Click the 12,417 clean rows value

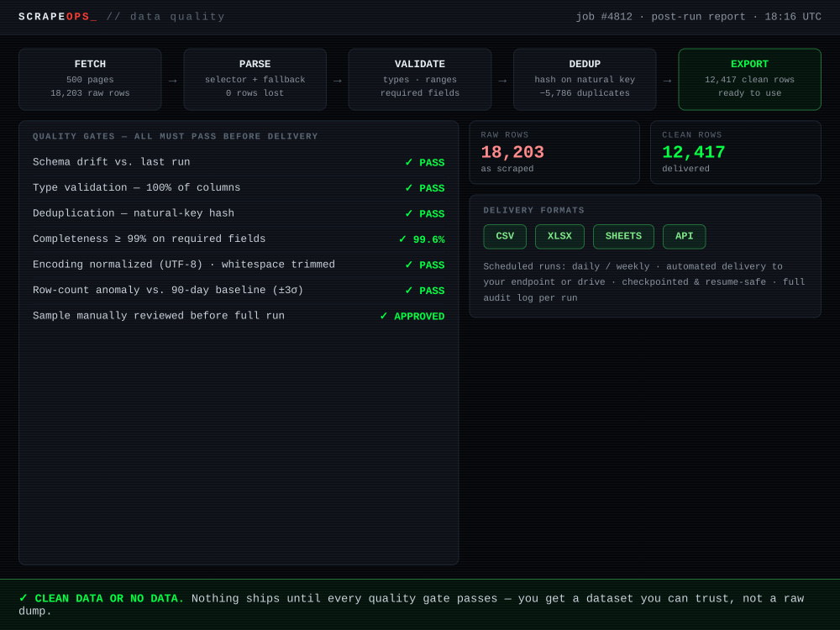(694, 152)
